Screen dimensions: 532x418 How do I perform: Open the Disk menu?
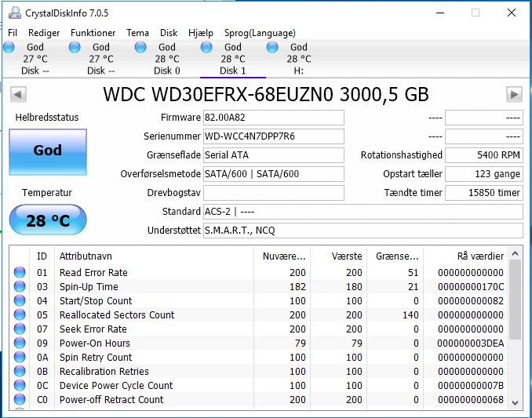tap(169, 33)
